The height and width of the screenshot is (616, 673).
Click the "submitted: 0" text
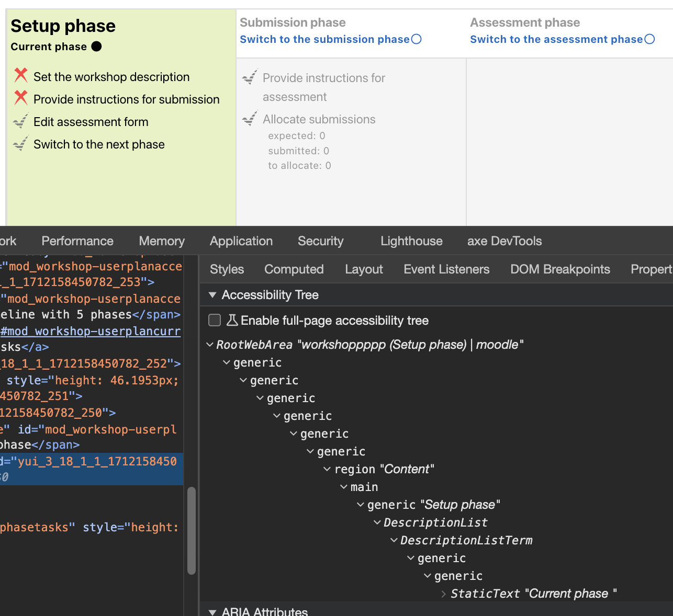pos(299,151)
